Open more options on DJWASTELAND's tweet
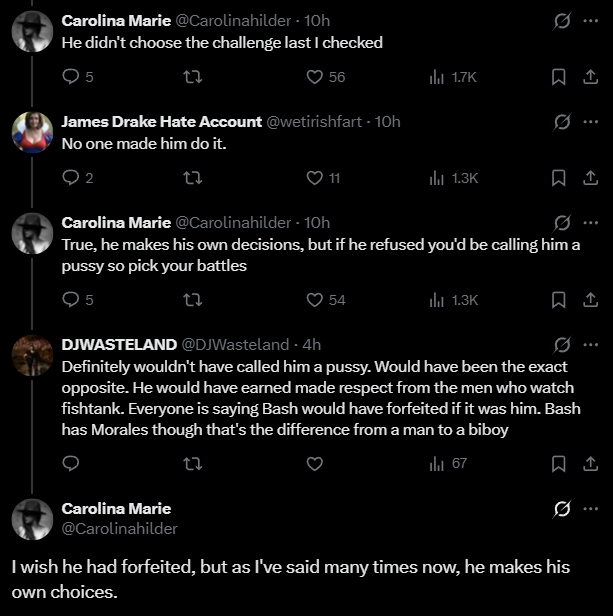The image size is (613, 616). 590,344
